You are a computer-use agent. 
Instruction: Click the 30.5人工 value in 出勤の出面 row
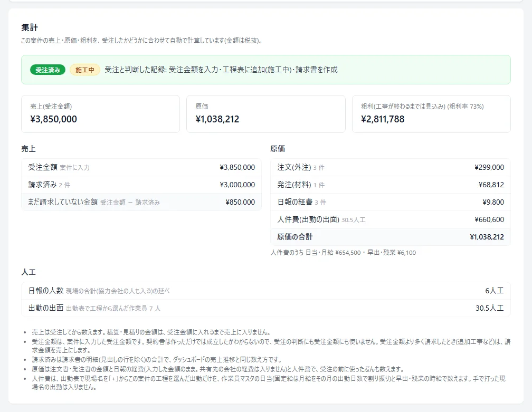coord(490,308)
